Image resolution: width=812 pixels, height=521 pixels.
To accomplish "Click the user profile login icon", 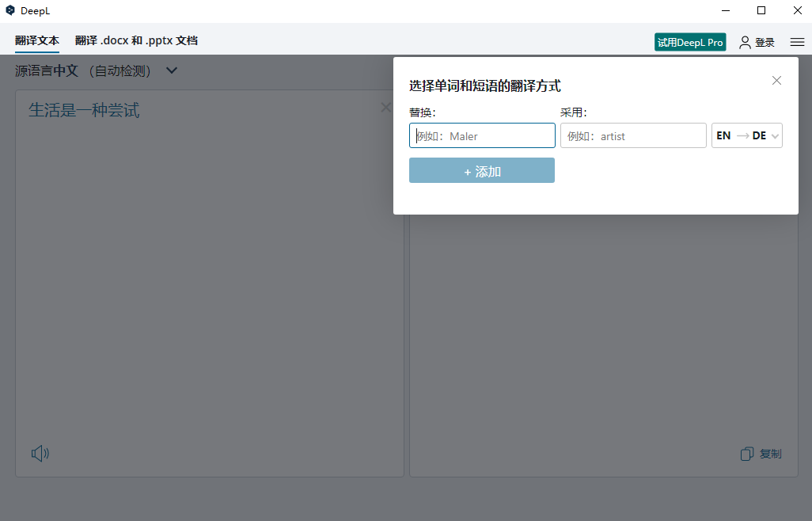I will click(745, 43).
